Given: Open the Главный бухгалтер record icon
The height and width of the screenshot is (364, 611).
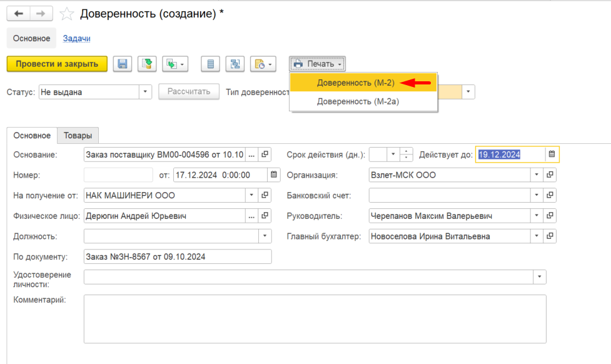Looking at the screenshot, I should (x=550, y=236).
